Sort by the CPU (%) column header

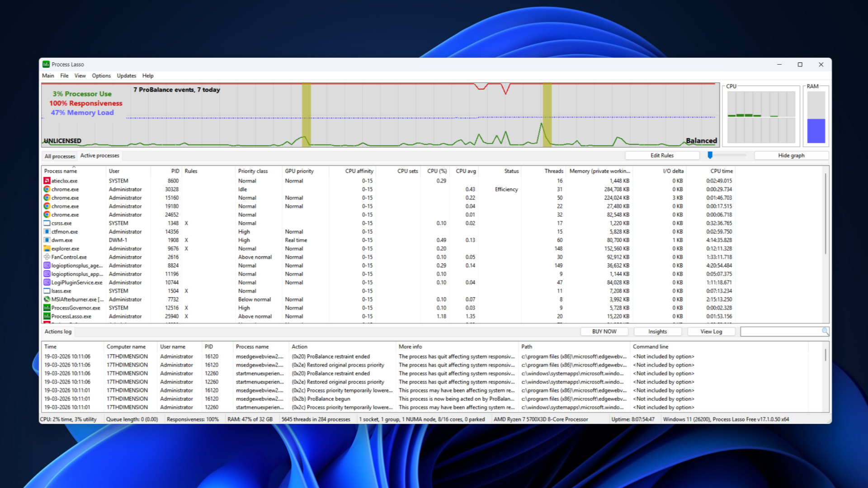[435, 171]
